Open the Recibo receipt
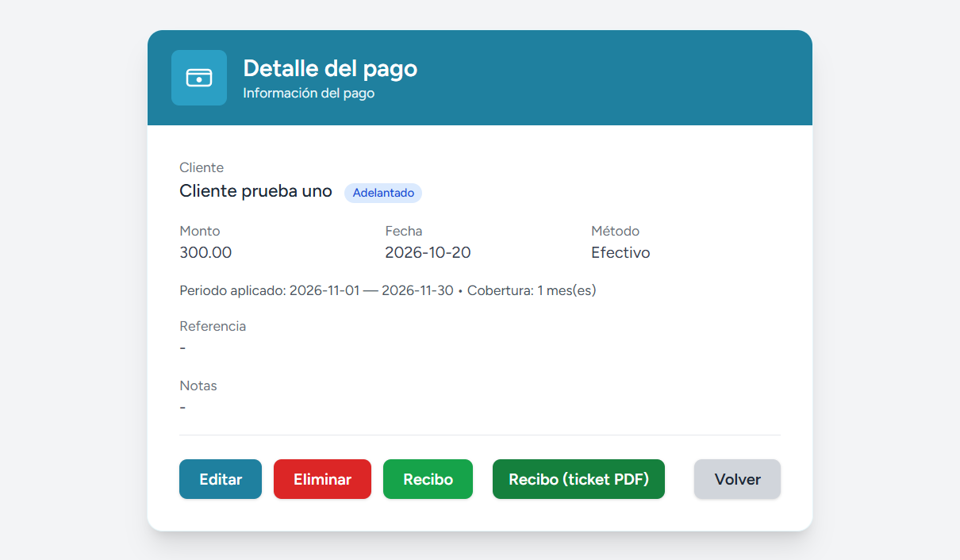Image resolution: width=960 pixels, height=560 pixels. click(428, 479)
